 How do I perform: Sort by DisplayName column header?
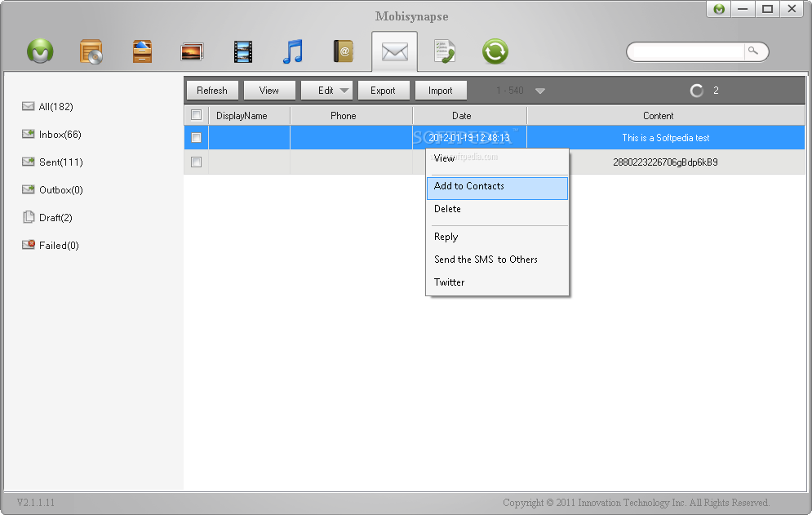tap(249, 116)
